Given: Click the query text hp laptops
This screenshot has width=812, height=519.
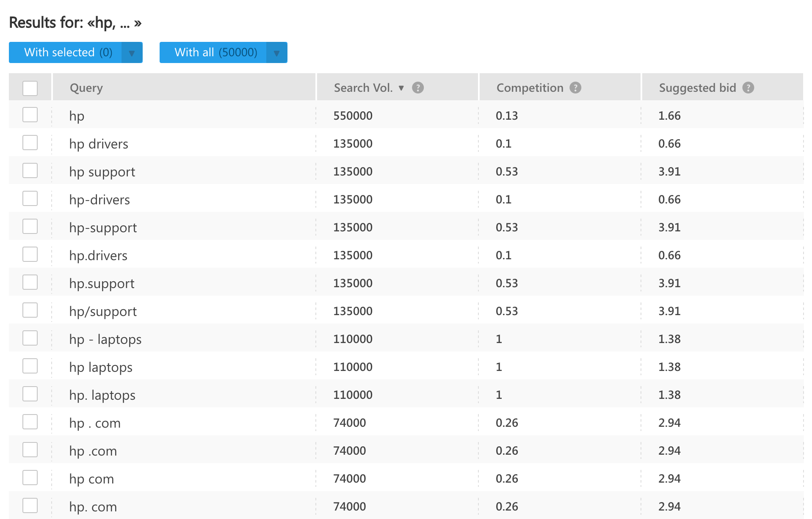Looking at the screenshot, I should 101,367.
